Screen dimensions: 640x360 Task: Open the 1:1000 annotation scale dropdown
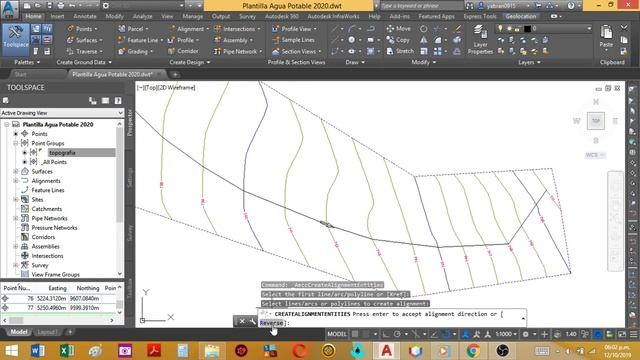click(506, 334)
